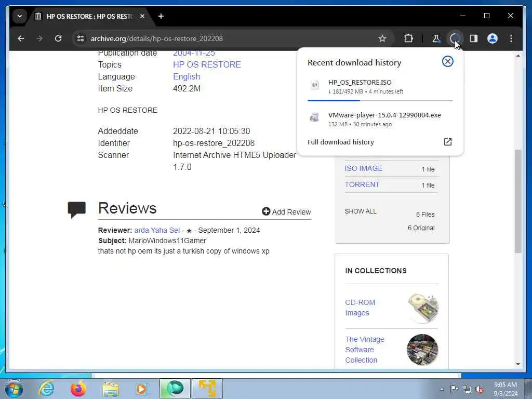Open The Vintage Software Collection link
The width and height of the screenshot is (532, 399).
tap(365, 350)
